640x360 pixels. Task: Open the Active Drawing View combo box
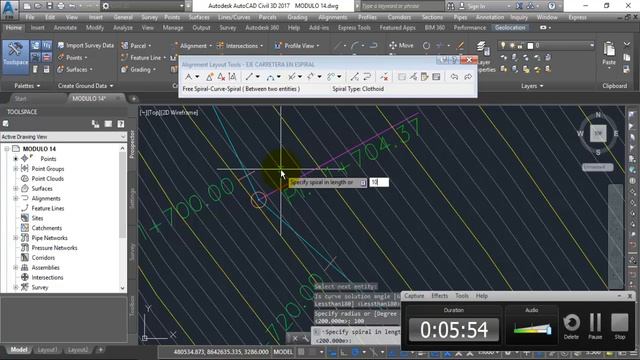point(63,137)
